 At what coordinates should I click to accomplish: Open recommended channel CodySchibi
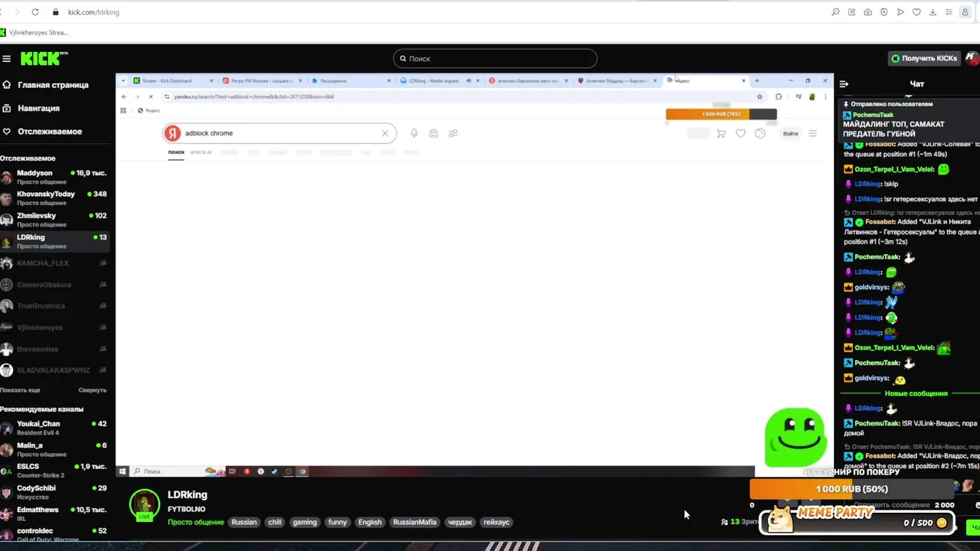[x=54, y=492]
